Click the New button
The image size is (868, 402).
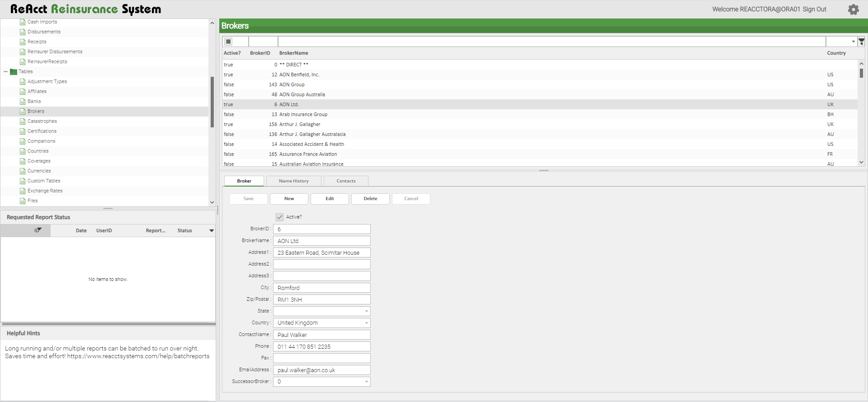[x=289, y=199]
